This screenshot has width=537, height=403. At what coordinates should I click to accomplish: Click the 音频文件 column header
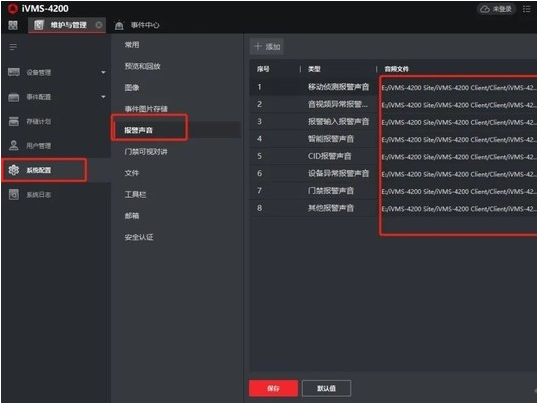coord(397,69)
